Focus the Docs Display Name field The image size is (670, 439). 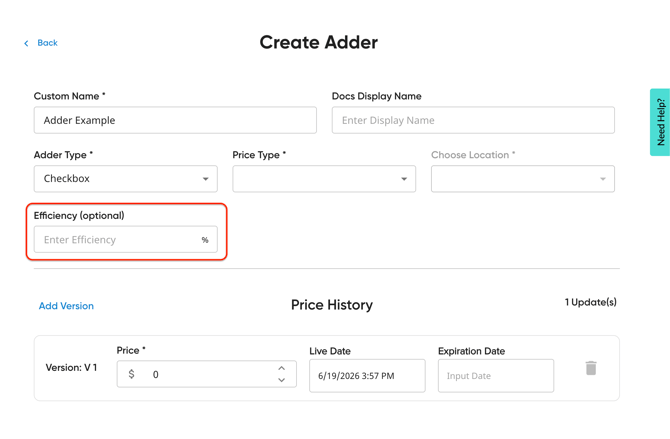(x=473, y=120)
